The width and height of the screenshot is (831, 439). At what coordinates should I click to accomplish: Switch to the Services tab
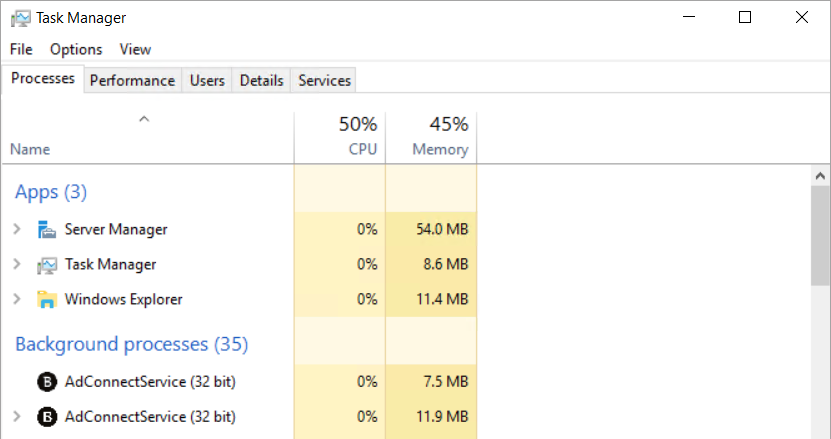tap(324, 81)
